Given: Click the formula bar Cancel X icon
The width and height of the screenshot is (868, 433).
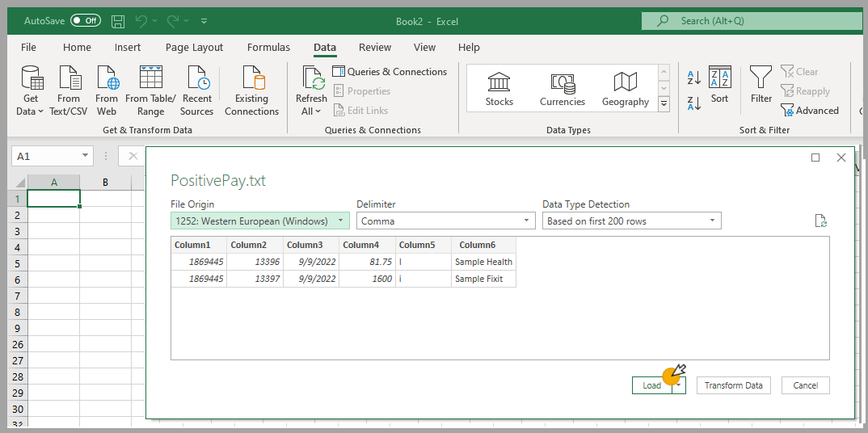Looking at the screenshot, I should coord(133,156).
